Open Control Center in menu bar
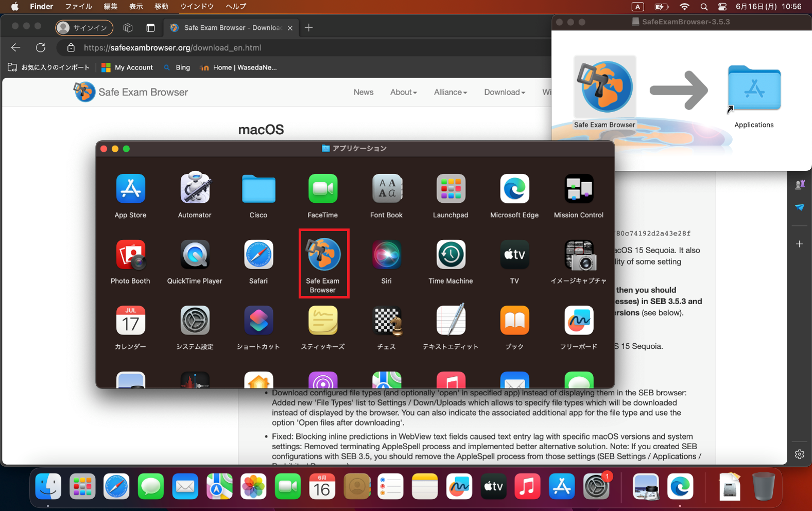812x511 pixels. tap(722, 7)
